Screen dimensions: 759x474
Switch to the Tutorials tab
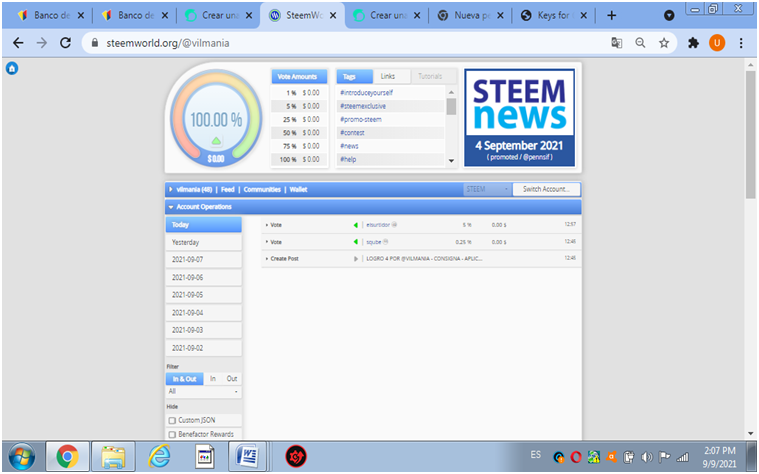click(433, 76)
